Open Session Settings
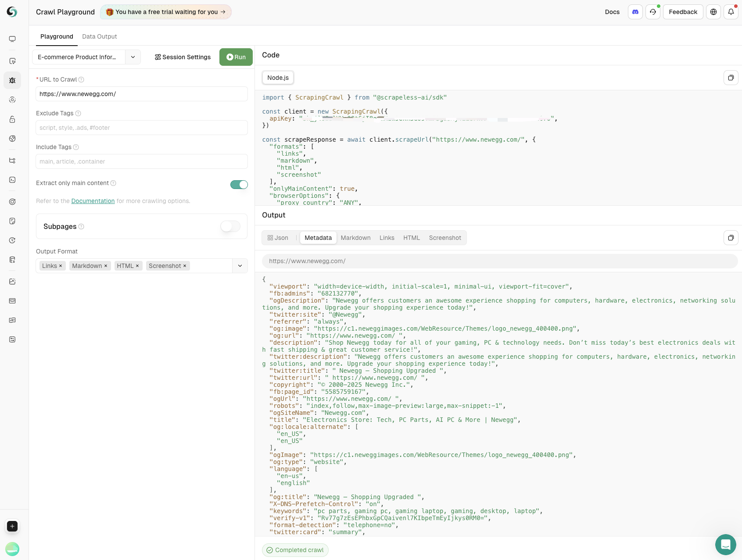742x560 pixels. (x=183, y=57)
